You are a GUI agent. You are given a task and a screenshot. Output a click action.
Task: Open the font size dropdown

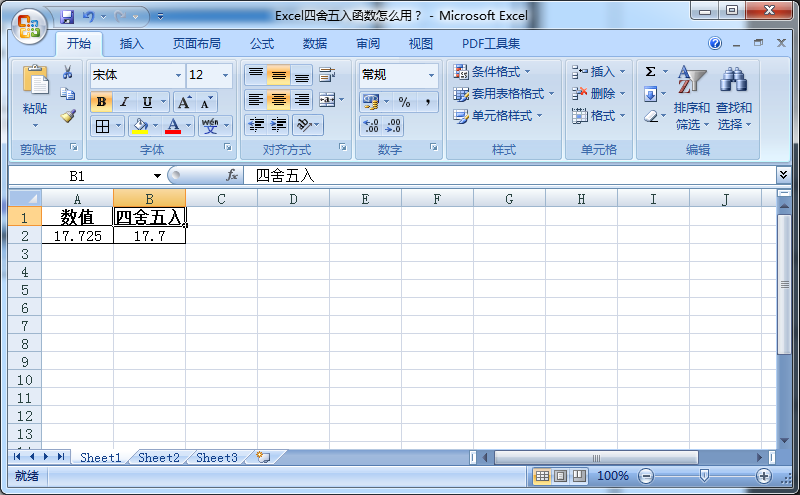(225, 76)
